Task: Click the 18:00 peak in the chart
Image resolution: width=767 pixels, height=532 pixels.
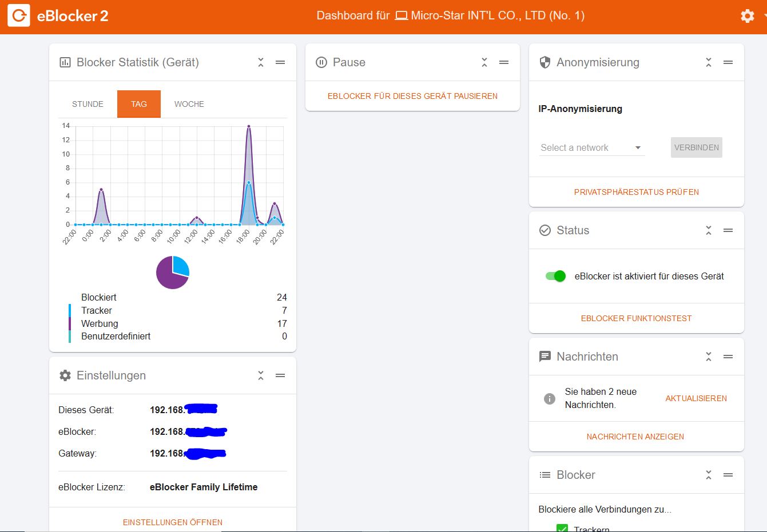Action: click(x=248, y=126)
